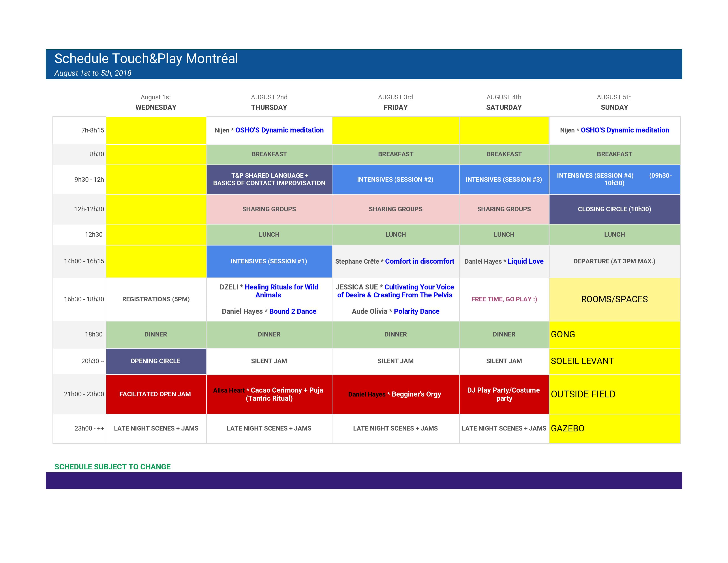Click the yellow GAZEBO room legend
728x563 pixels.
tap(568, 428)
